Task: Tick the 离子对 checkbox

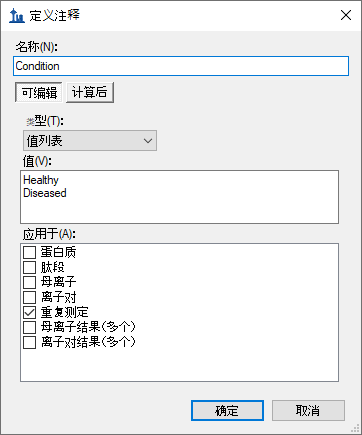Action: pyautogui.click(x=29, y=297)
